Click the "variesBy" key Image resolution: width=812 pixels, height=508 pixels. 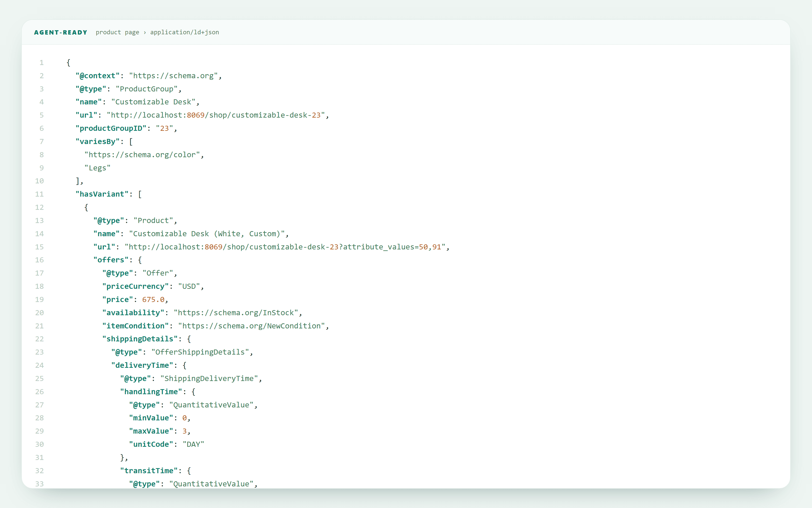click(x=98, y=141)
